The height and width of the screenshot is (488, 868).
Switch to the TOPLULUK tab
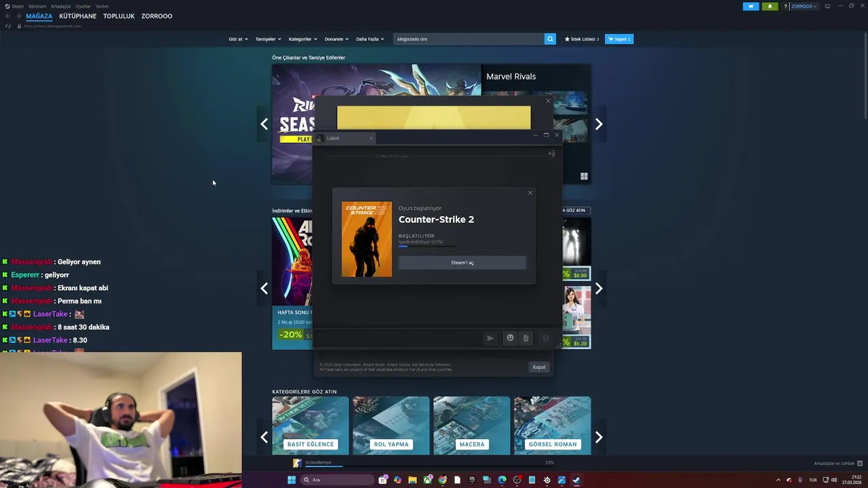point(119,16)
